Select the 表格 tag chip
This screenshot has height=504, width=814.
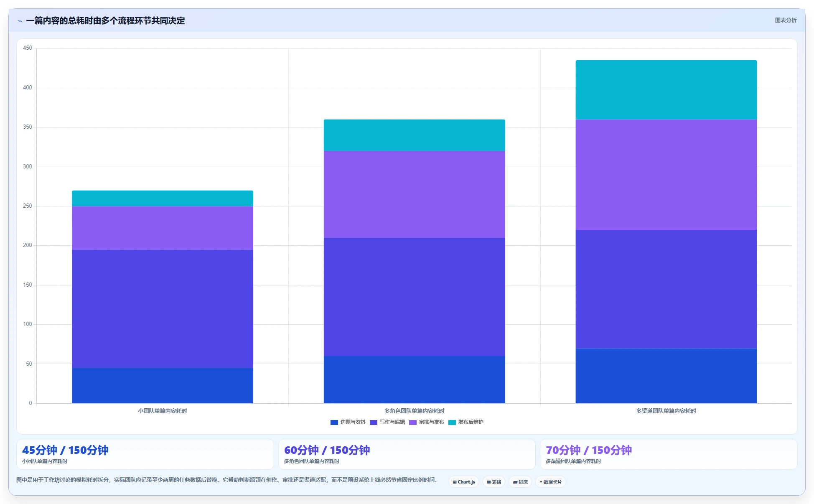coord(494,482)
